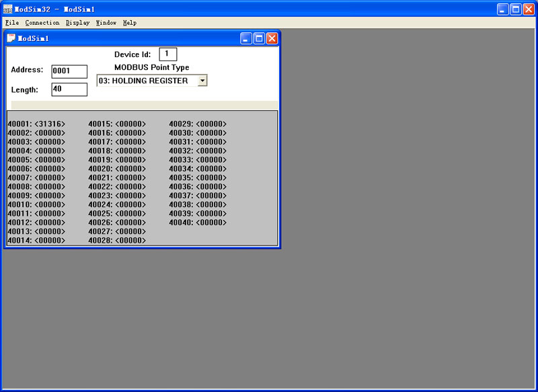Viewport: 538px width, 392px height.
Task: Select register 40040 row
Action: click(198, 223)
